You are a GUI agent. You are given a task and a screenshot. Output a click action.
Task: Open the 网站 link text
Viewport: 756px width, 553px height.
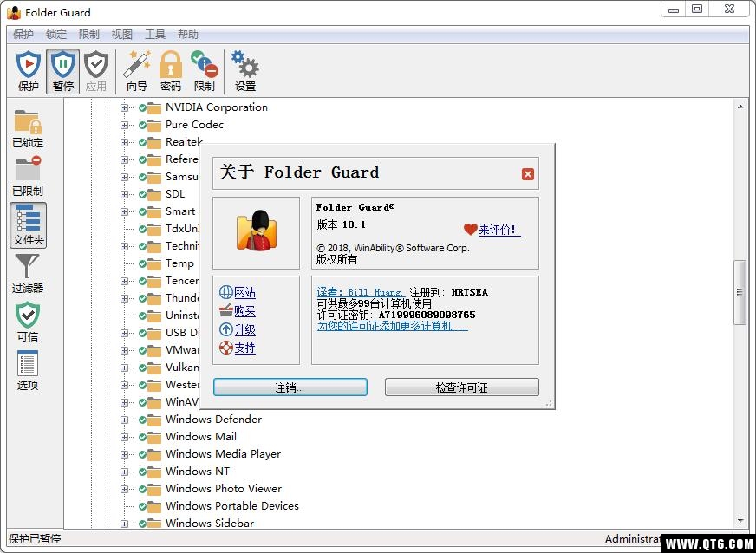[x=245, y=292]
